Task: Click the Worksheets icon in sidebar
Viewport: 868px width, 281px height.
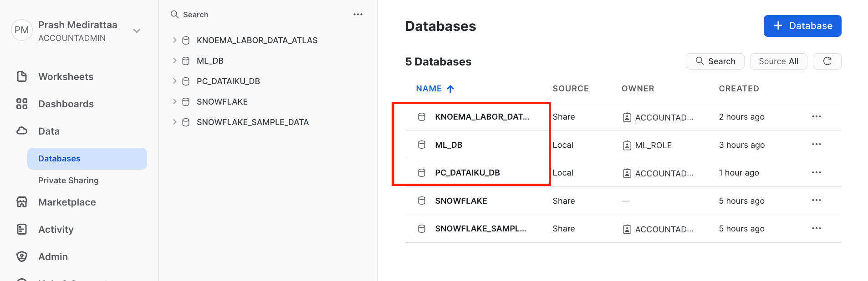Action: click(22, 76)
